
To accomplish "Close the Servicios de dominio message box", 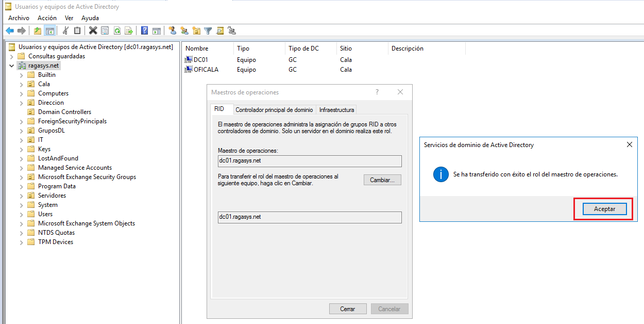I will coord(629,145).
